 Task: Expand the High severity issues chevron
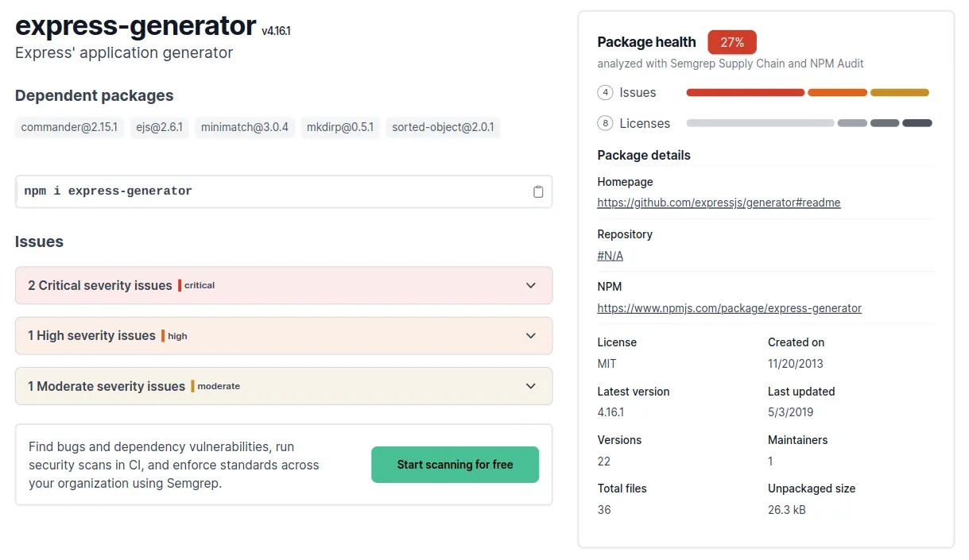click(x=531, y=335)
